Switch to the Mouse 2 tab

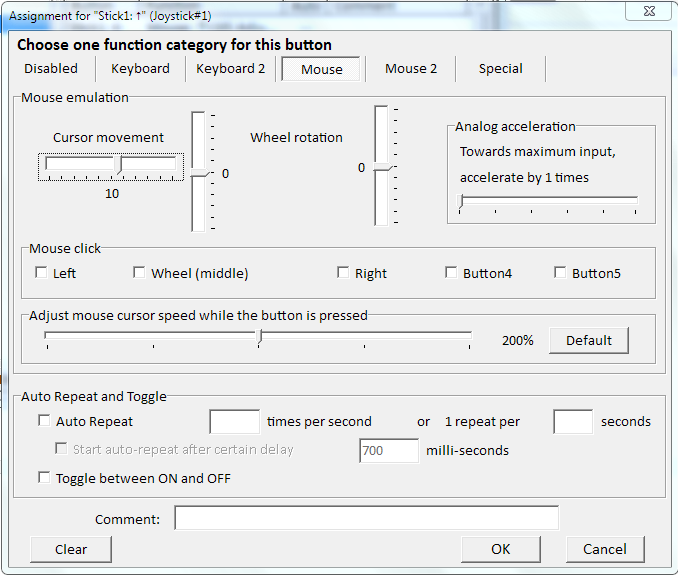[x=411, y=69]
